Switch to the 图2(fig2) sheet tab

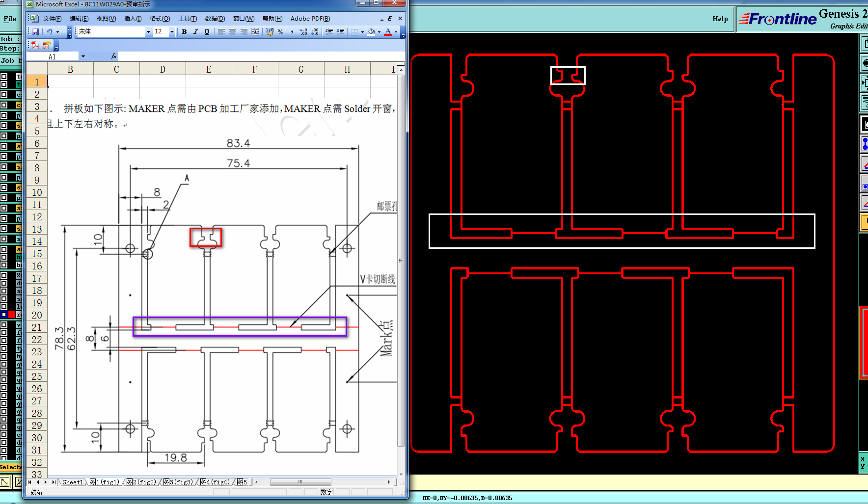141,482
